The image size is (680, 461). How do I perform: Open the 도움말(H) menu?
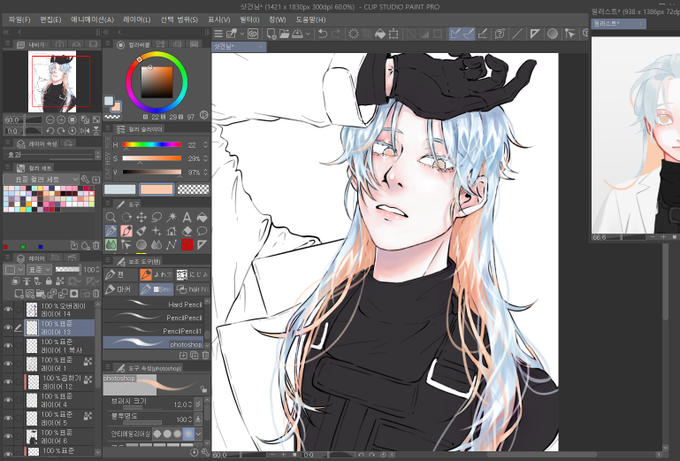click(x=311, y=20)
